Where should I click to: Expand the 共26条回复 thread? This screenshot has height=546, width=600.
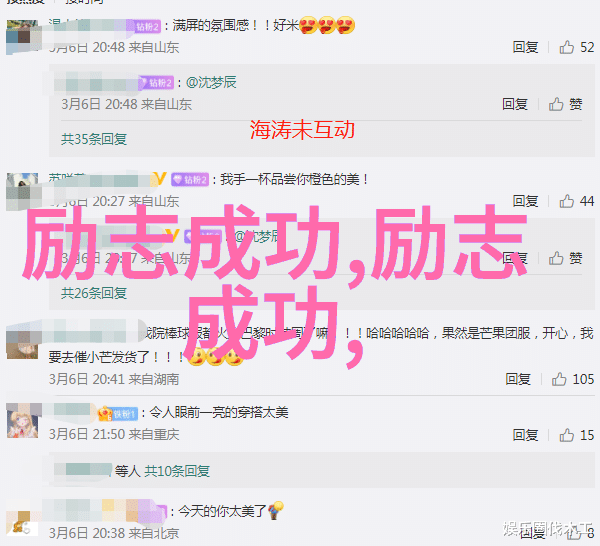pos(94,293)
